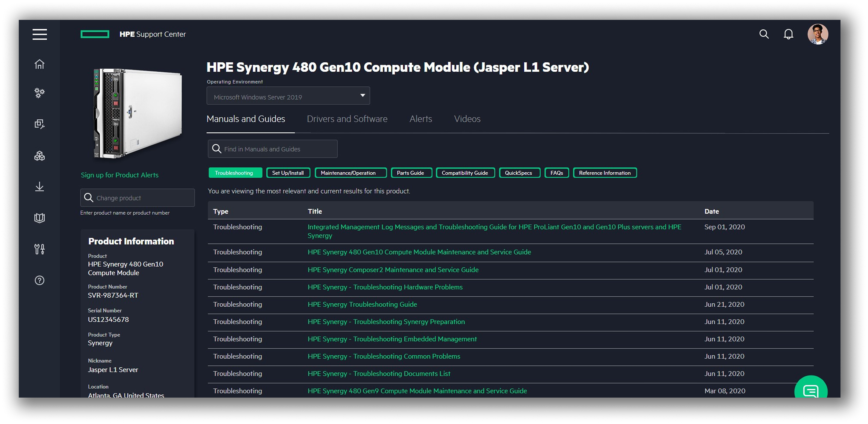
Task: Switch to Manuals and Guides tab
Action: [x=246, y=119]
